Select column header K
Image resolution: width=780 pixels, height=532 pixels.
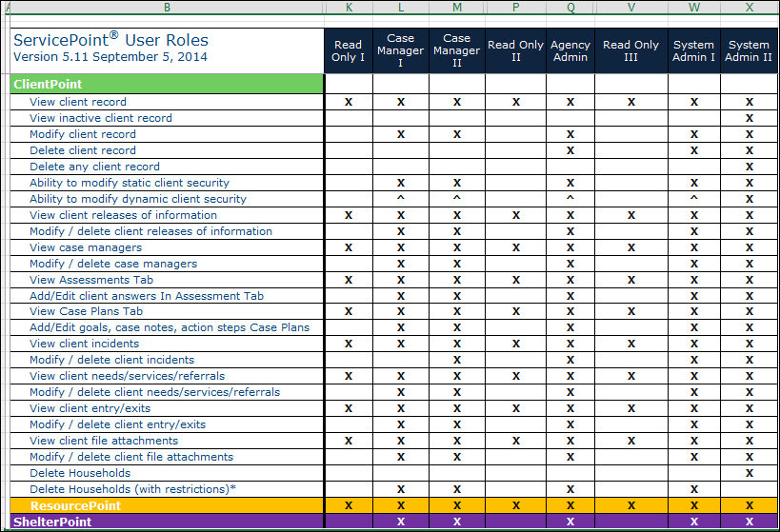click(349, 7)
